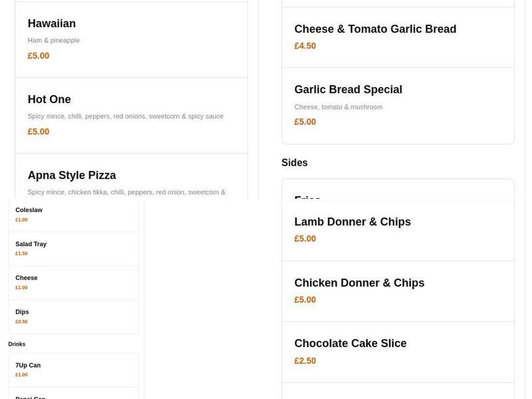Order Chicken Donner & Chips
The width and height of the screenshot is (532, 399).
pyautogui.click(x=359, y=283)
